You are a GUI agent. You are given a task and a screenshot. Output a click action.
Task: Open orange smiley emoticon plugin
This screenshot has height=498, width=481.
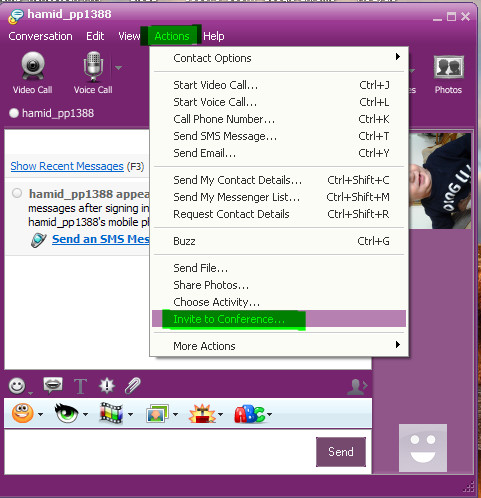(23, 413)
